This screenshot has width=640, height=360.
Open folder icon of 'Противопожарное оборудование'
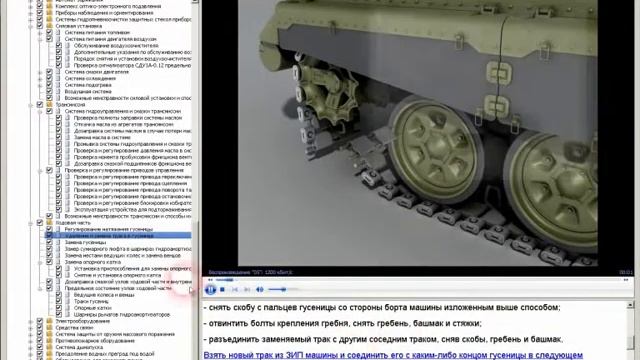[49, 341]
